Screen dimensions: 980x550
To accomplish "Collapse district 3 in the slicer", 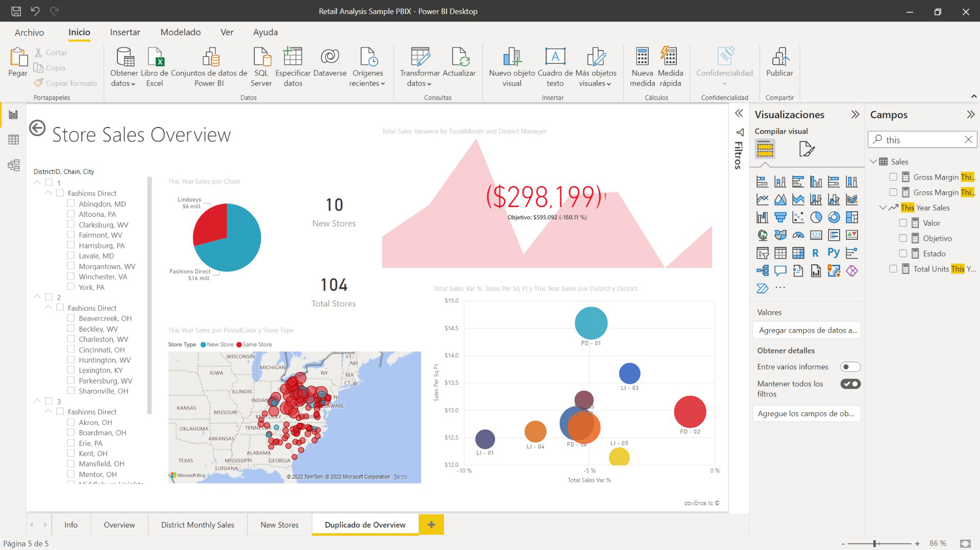I will coord(37,401).
